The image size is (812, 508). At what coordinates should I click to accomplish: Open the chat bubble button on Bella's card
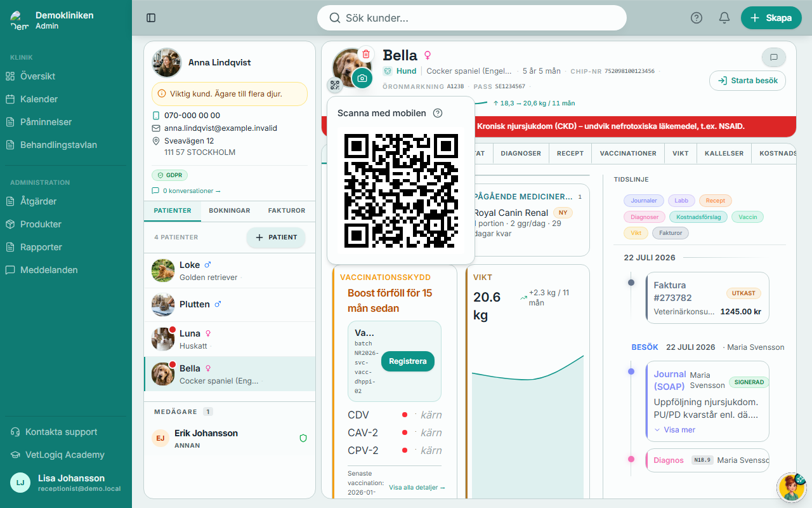[774, 57]
